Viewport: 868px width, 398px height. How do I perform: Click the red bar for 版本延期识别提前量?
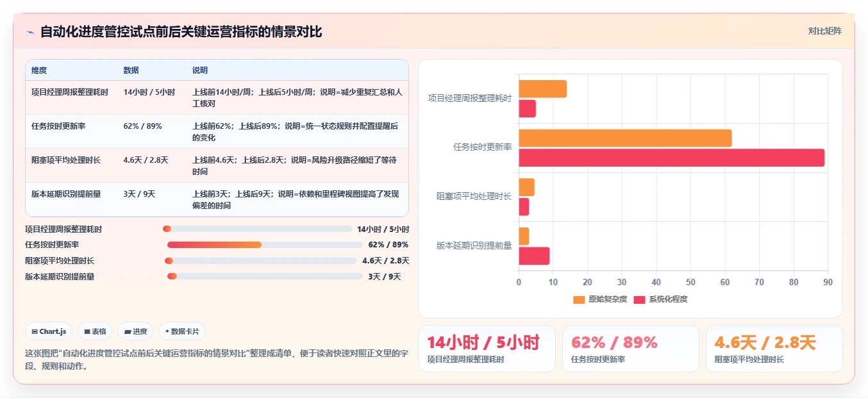[535, 256]
